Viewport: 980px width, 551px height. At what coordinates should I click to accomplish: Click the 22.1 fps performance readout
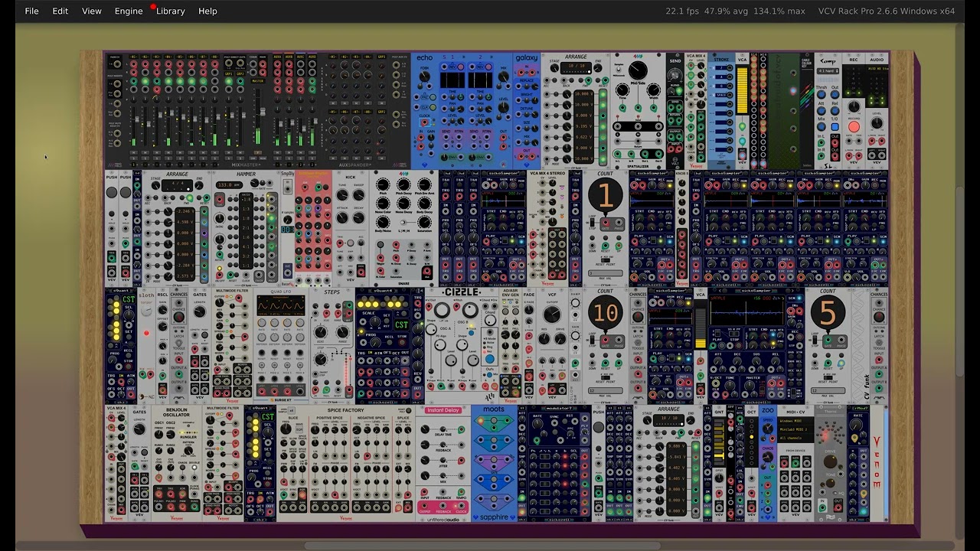(x=681, y=11)
